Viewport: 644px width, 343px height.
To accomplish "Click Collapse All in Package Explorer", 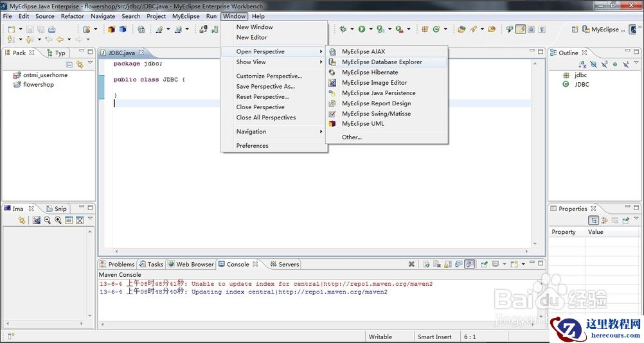I will tap(69, 64).
